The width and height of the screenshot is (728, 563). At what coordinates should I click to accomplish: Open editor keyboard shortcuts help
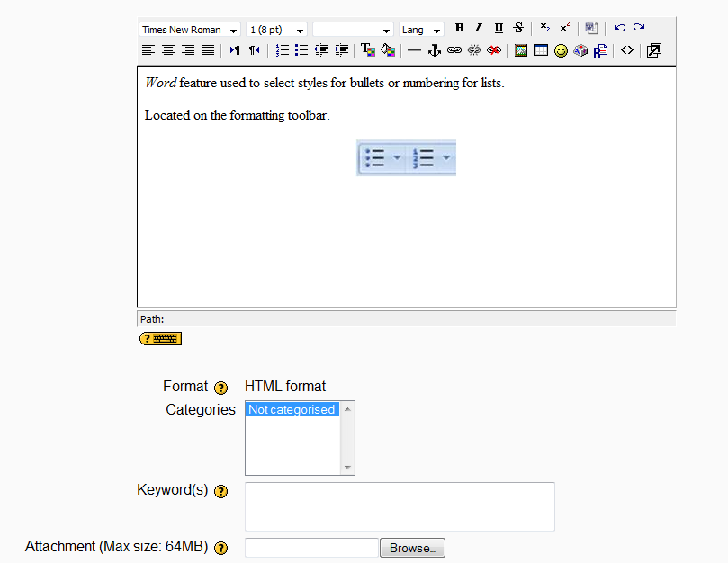161,339
